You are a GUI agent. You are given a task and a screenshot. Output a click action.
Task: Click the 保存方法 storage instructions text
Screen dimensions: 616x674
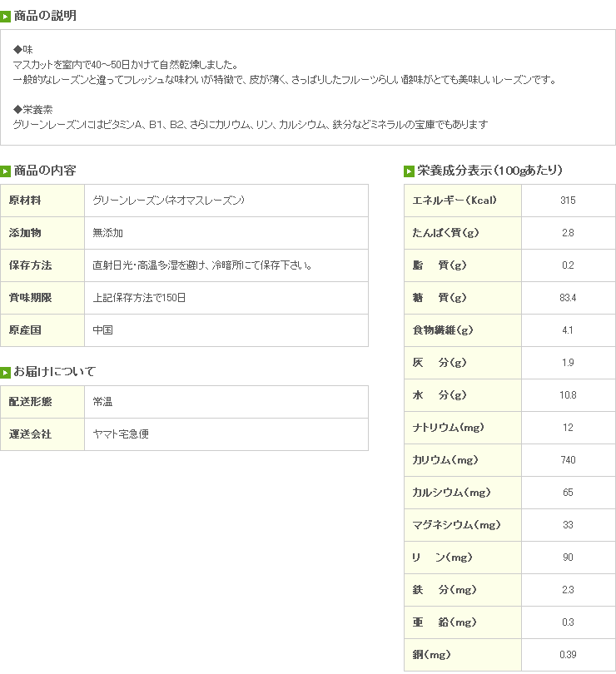(x=202, y=265)
